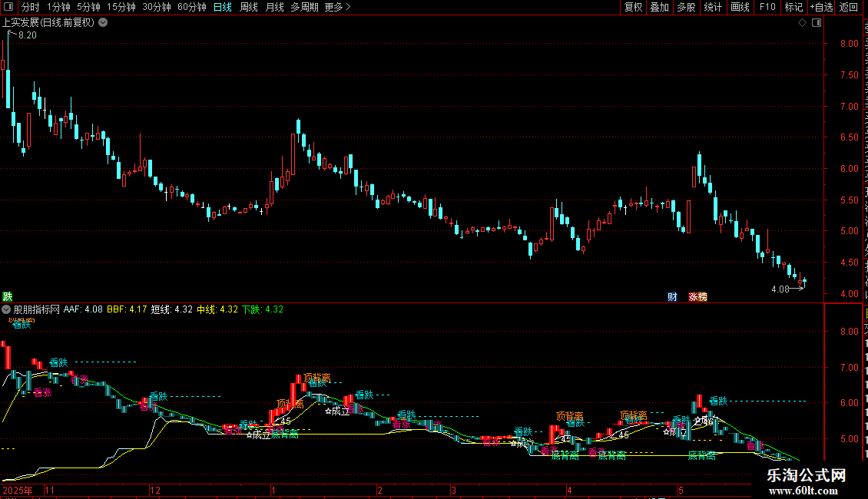The image size is (868, 499).
Task: Expand the 上实发展 stock title dropdown
Action: tap(103, 23)
